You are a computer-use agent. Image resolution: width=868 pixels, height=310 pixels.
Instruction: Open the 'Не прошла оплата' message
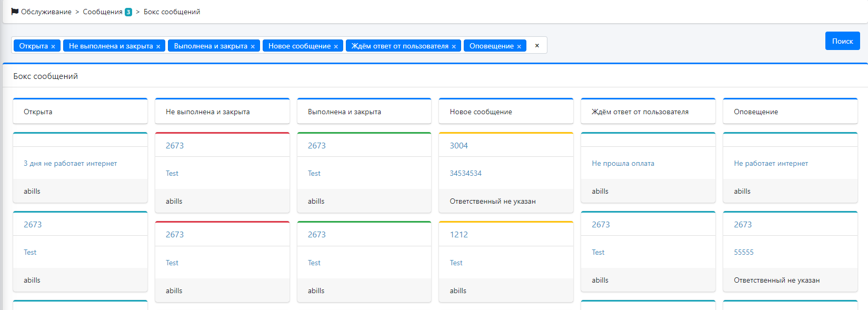pos(623,163)
